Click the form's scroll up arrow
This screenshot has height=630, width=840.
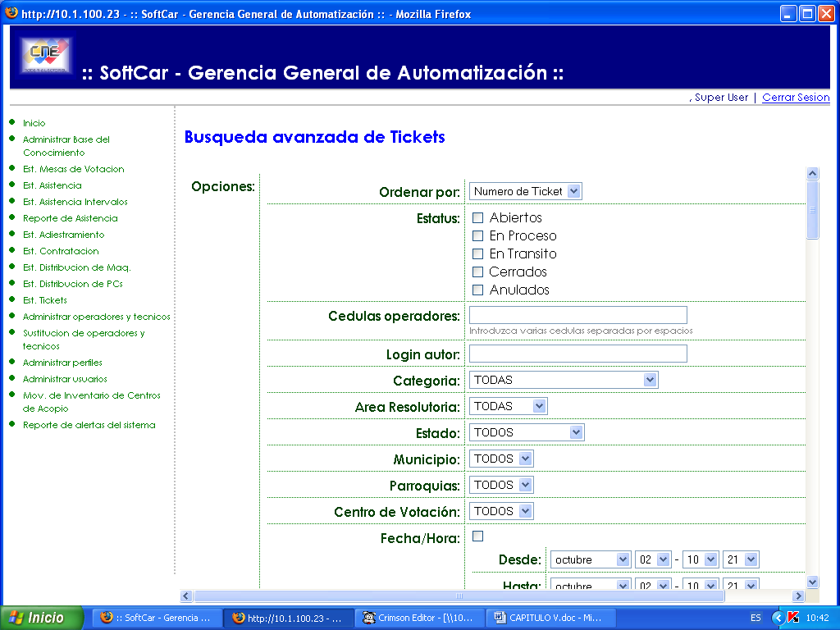[812, 174]
